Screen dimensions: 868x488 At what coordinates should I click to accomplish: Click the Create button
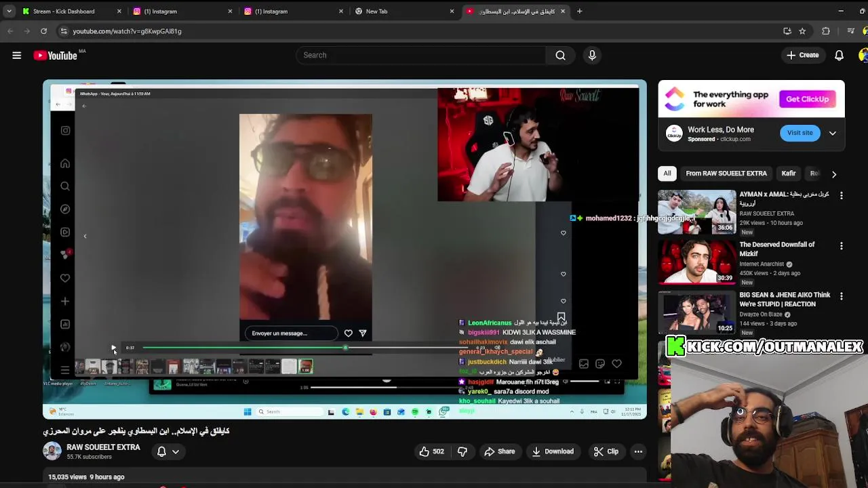[802, 56]
